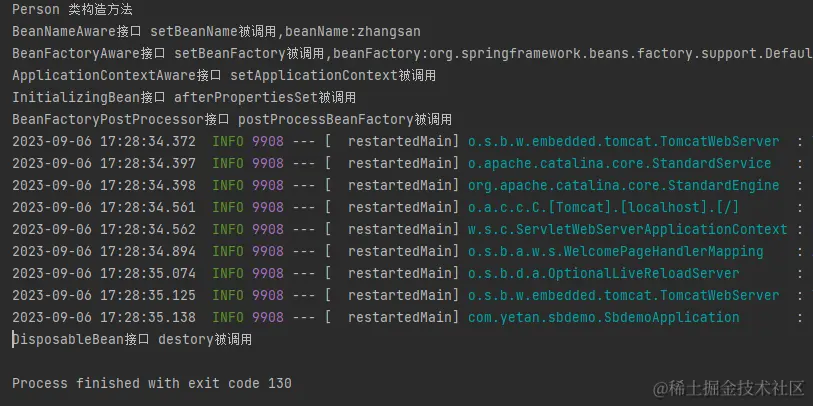Screen dimensions: 813x406
Task: Select w.s.c.ServletWebServerApplicationContext logger name
Action: pos(627,229)
